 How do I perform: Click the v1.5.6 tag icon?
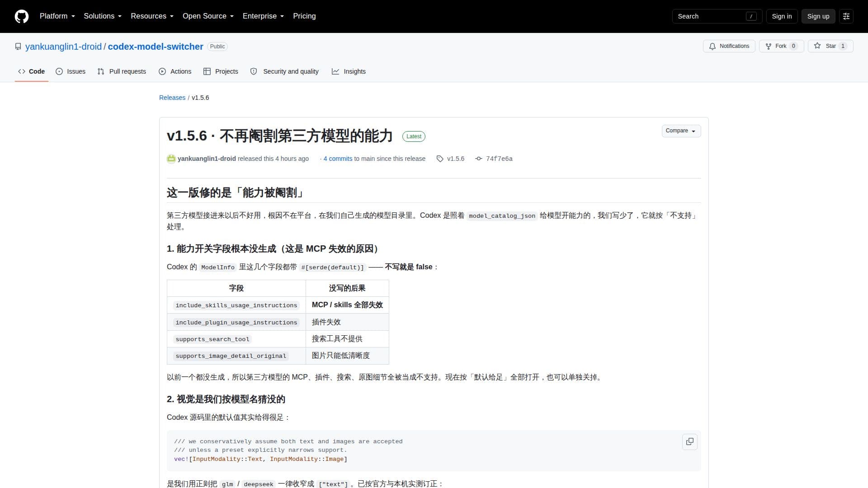[440, 159]
